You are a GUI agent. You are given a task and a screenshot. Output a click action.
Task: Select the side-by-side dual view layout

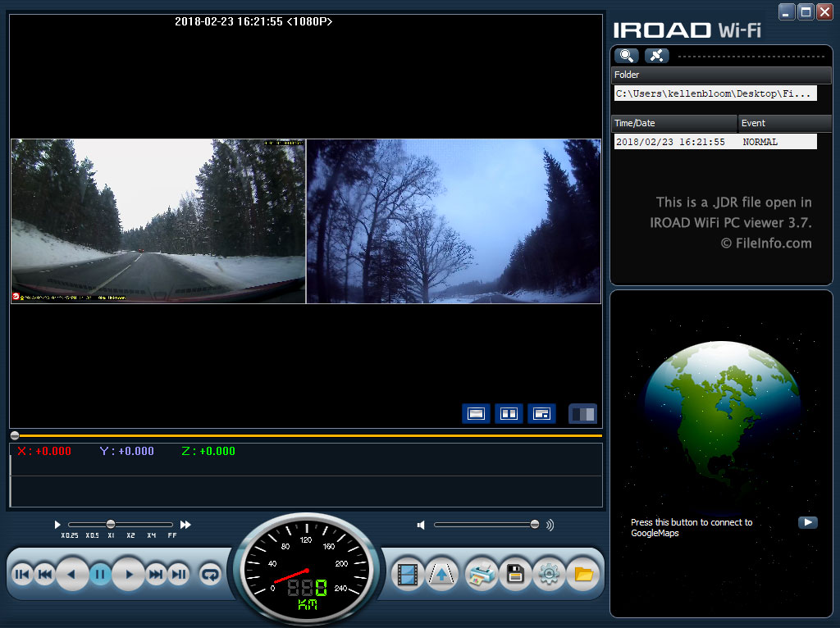509,414
